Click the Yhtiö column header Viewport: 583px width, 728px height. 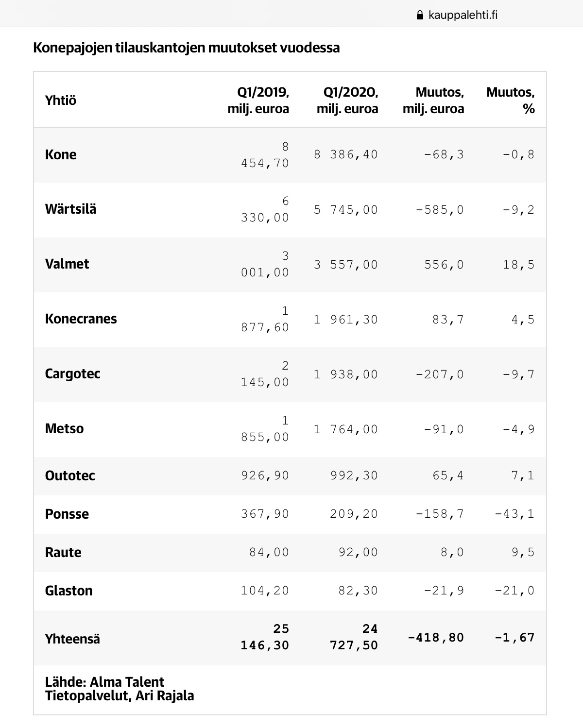click(61, 101)
